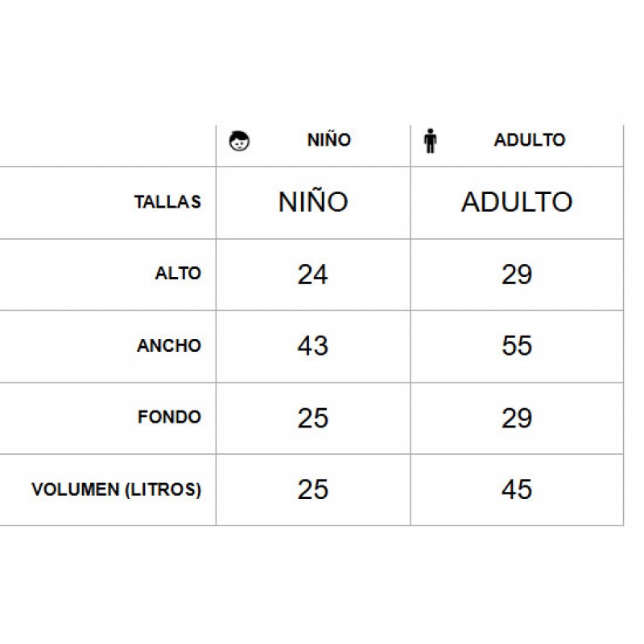Click the ALTO value 29 for adulto

pyautogui.click(x=517, y=275)
